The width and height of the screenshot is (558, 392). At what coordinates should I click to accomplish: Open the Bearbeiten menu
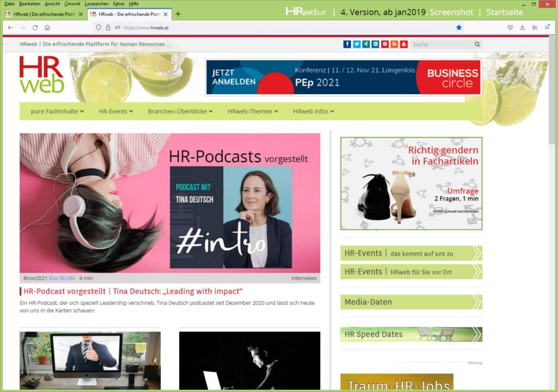(x=29, y=4)
